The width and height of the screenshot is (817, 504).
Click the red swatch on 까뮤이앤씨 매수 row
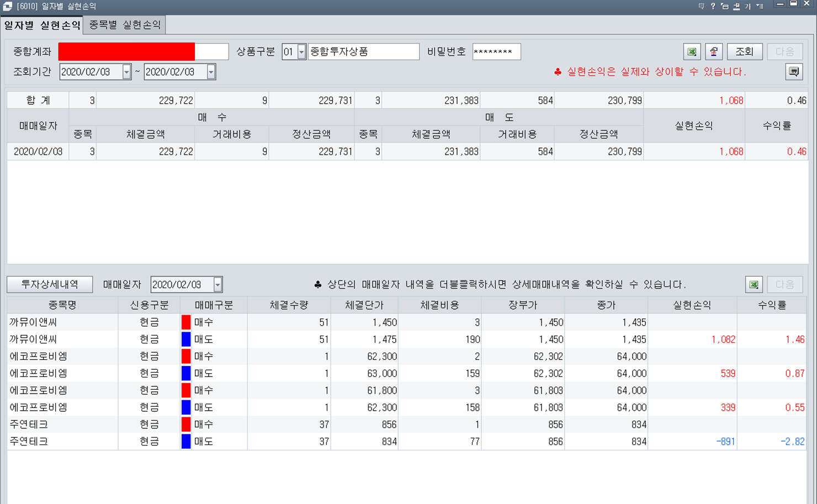pos(186,322)
